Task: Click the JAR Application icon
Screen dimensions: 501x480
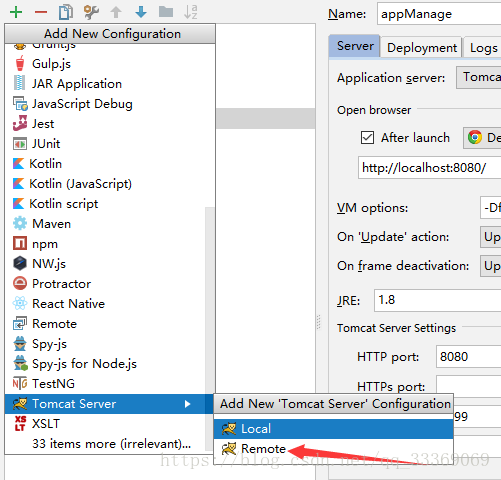Action: coord(20,83)
